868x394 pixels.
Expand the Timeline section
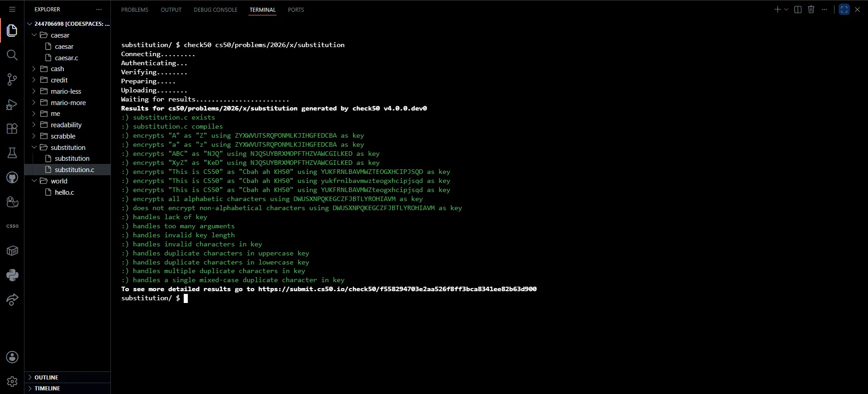[67, 388]
